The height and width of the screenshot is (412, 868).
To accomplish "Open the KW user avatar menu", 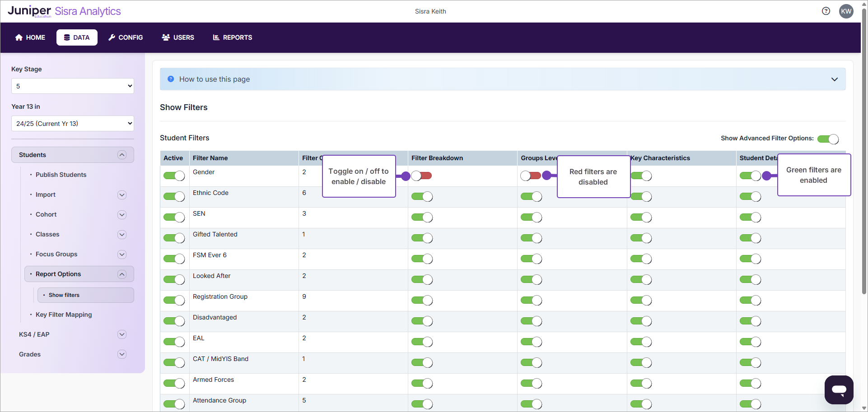I will [x=846, y=11].
